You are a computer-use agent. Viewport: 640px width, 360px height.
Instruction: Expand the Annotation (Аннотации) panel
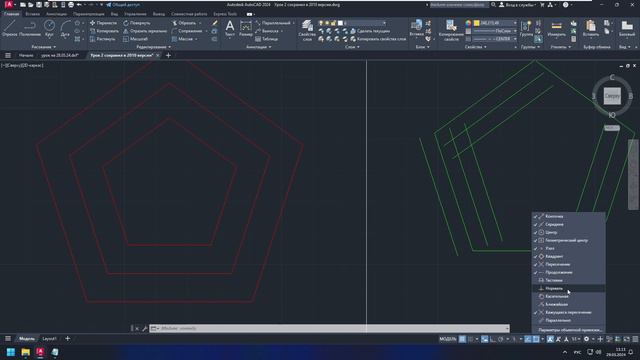pos(259,47)
